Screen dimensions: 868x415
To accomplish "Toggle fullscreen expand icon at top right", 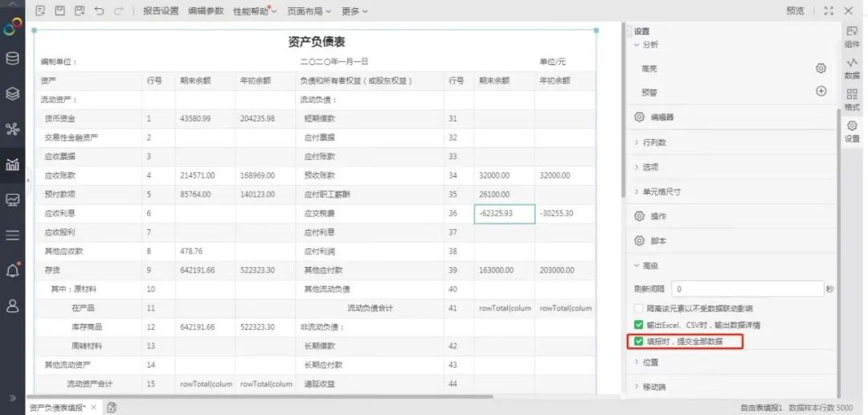I will pyautogui.click(x=828, y=10).
